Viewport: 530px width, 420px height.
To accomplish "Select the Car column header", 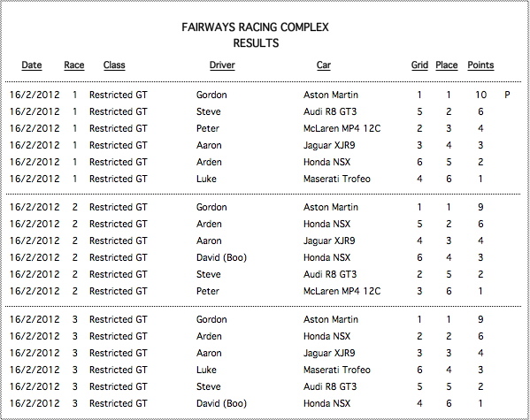I will (x=324, y=65).
